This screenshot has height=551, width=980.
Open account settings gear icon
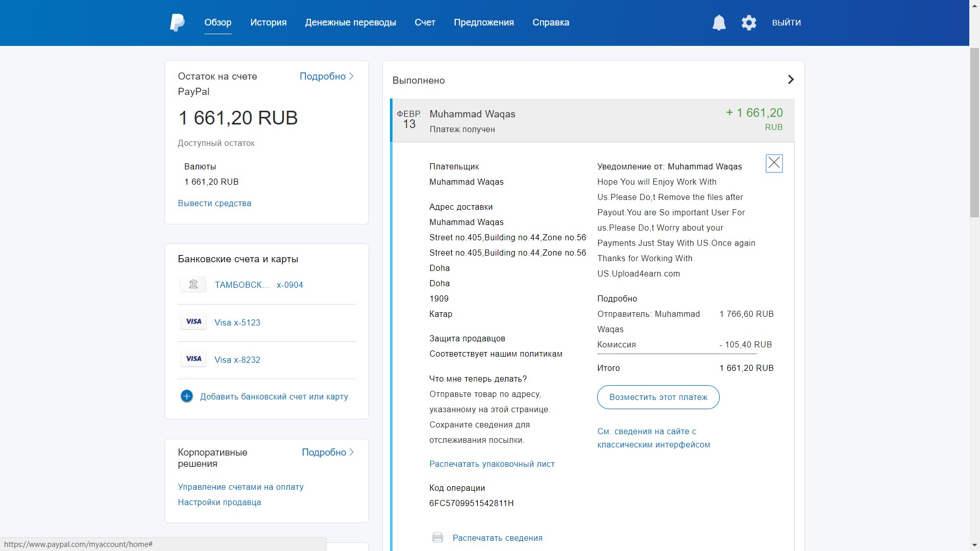[x=749, y=22]
